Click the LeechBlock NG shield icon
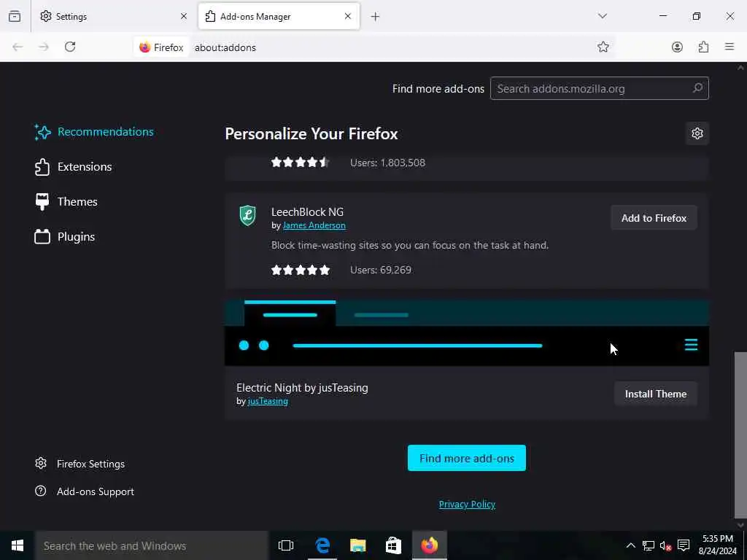Viewport: 747px width, 560px height. coord(248,216)
